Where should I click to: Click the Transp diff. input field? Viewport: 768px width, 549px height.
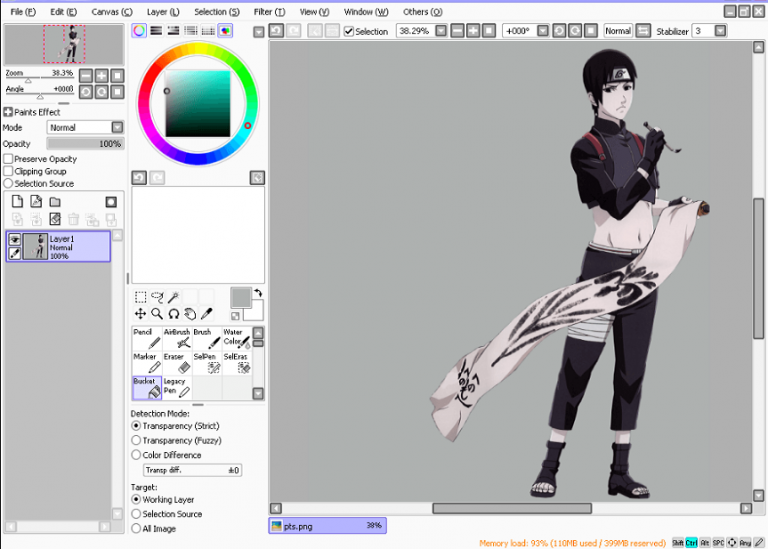[x=192, y=470]
